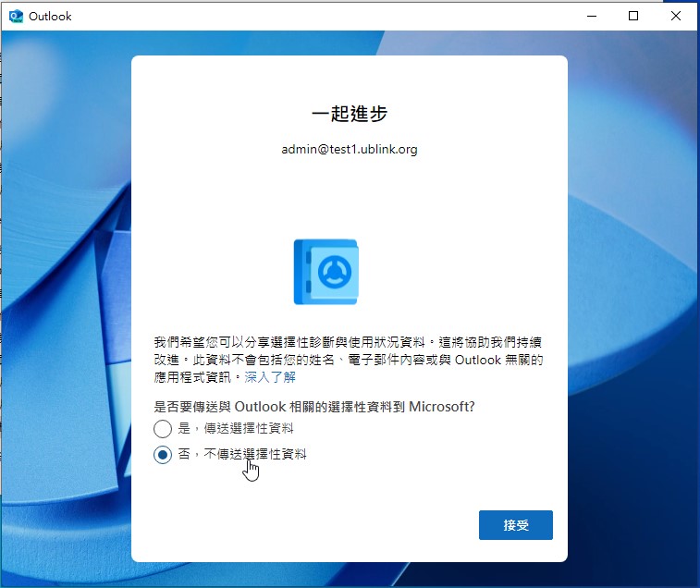Open the "深入了解" link

(270, 377)
